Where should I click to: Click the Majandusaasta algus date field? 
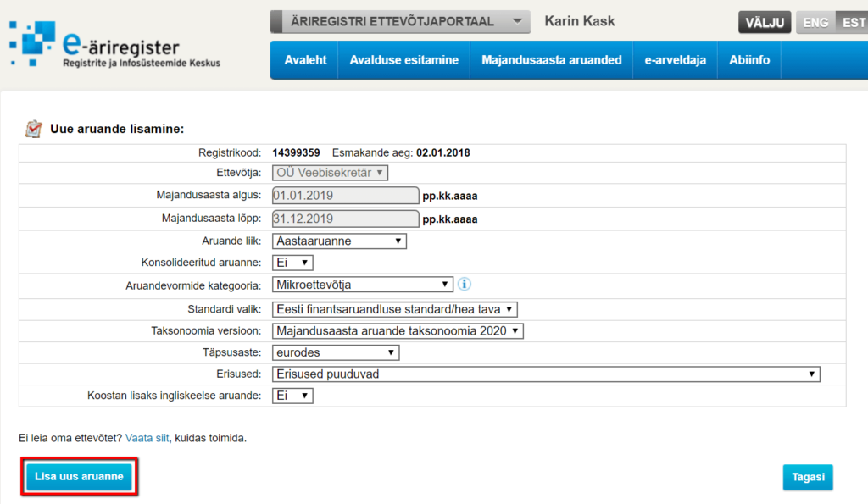tap(345, 196)
